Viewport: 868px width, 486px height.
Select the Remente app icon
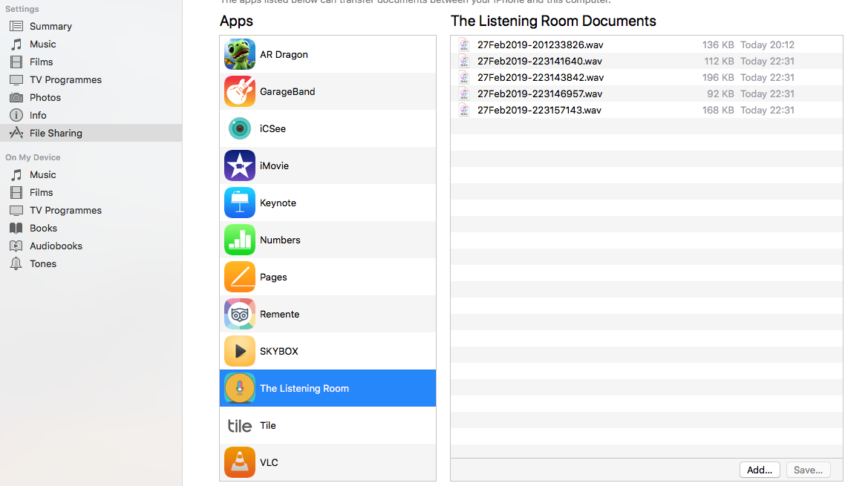click(x=239, y=314)
